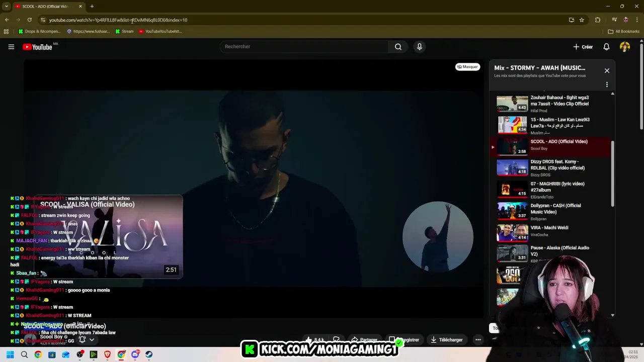
Task: Open YouTube notifications bell
Action: (x=606, y=47)
